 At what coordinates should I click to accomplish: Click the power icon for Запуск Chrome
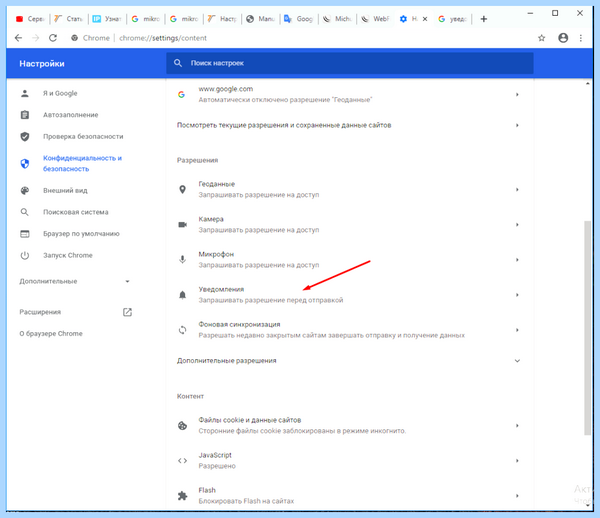coord(25,255)
